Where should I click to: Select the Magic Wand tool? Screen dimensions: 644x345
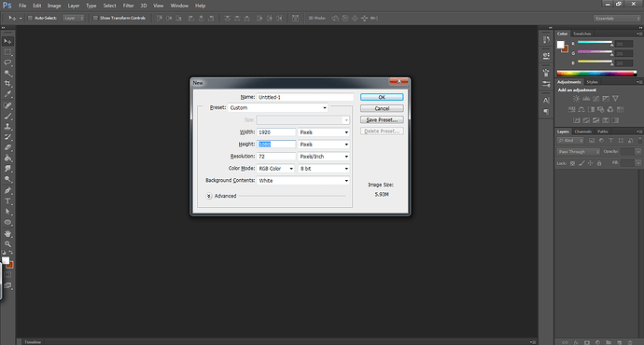pos(7,73)
